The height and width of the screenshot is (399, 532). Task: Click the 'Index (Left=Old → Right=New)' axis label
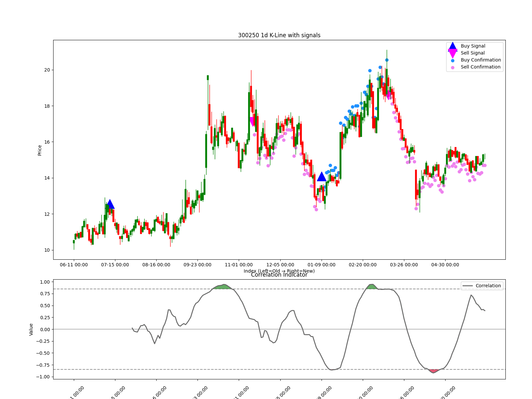279,271
